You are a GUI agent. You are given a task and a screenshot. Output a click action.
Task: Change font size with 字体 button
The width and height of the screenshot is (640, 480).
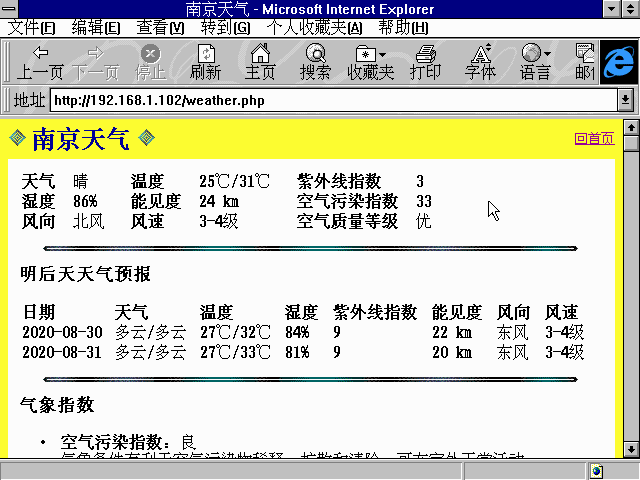click(x=480, y=62)
